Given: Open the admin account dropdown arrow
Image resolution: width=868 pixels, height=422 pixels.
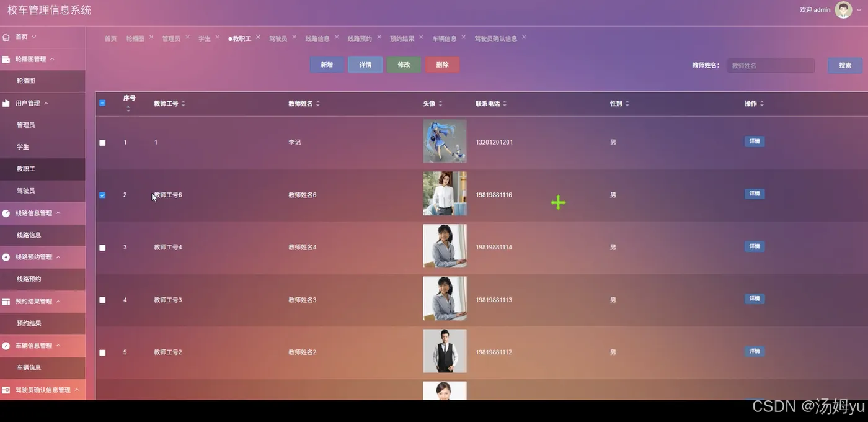Looking at the screenshot, I should point(859,11).
